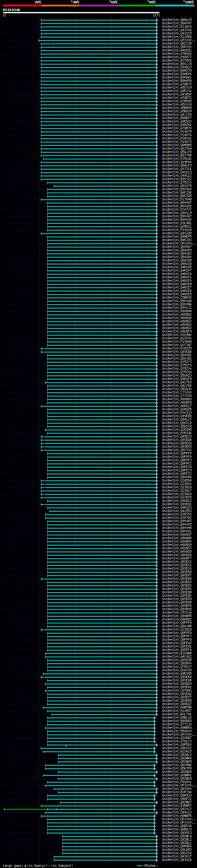Click the orange ~40% identity color bar
This screenshot has height=868, width=197.
60,6
